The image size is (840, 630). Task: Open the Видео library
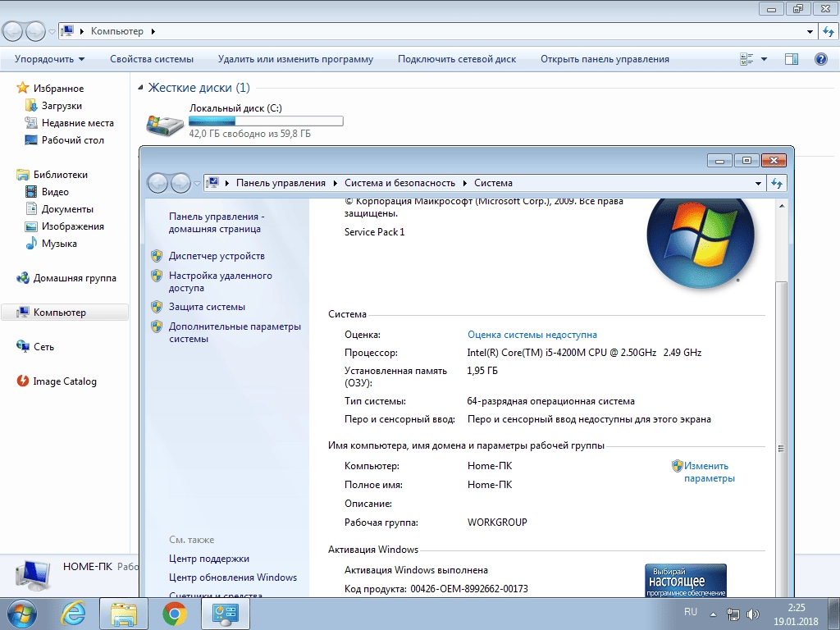pyautogui.click(x=55, y=192)
